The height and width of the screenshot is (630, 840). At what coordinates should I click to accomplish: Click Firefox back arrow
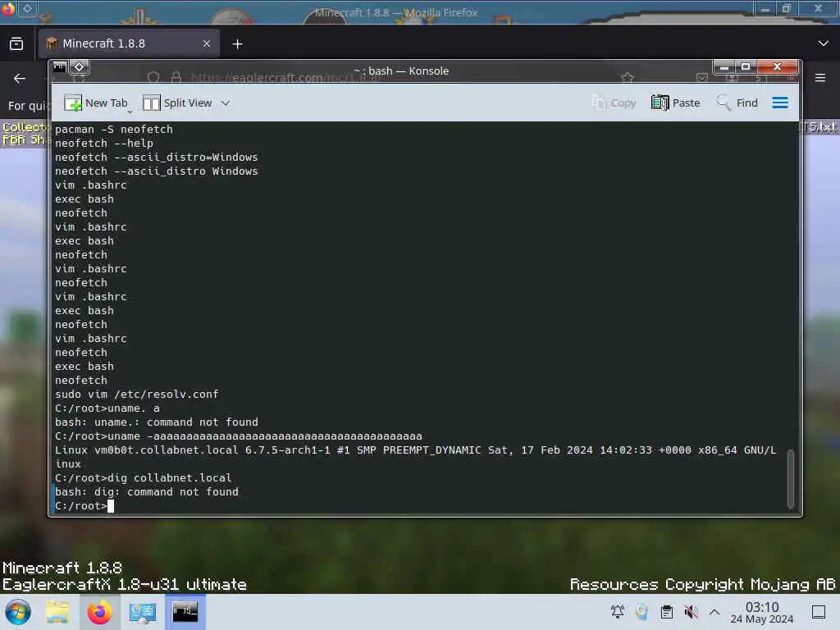20,78
